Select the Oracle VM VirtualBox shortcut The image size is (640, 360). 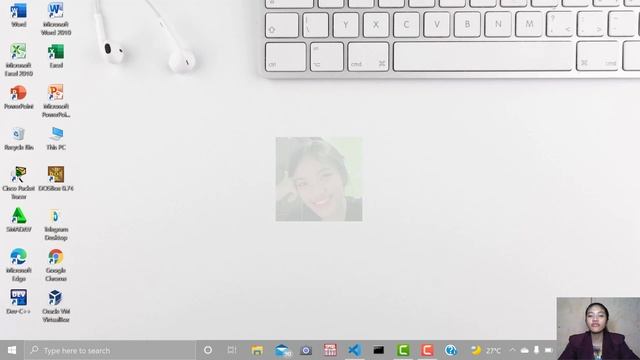click(56, 306)
